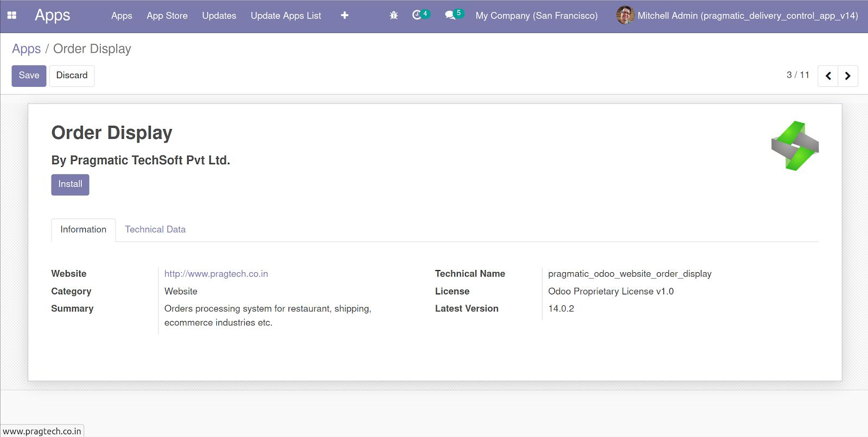Click technical name pragmatic_odoo_website_order_display
The image size is (868, 437).
[x=630, y=274]
